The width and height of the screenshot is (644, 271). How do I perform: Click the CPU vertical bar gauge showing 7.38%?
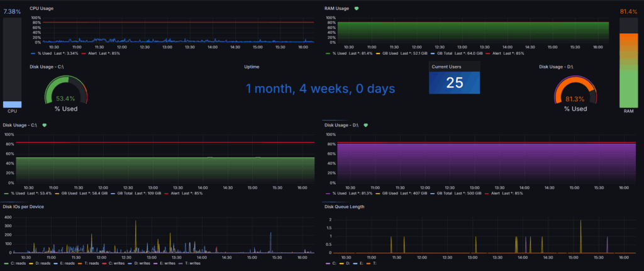coord(12,63)
